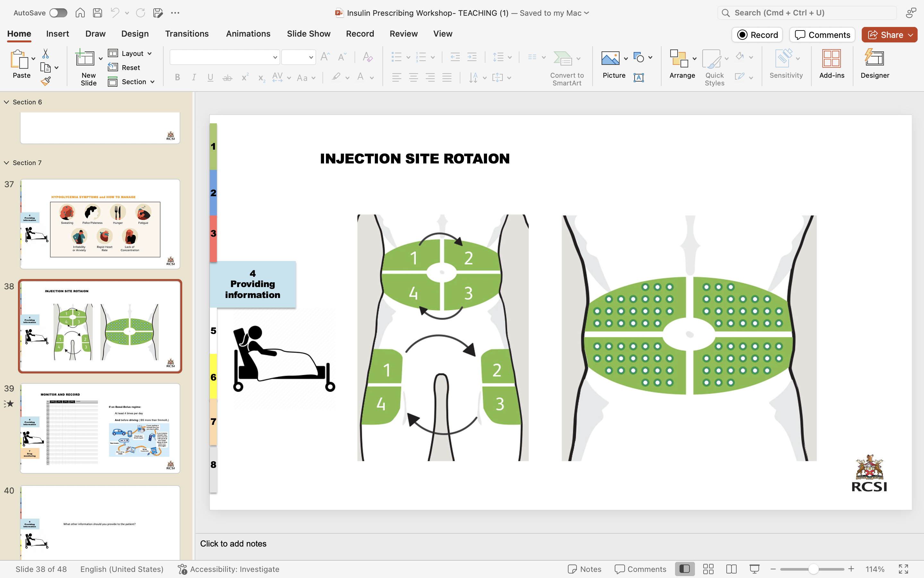This screenshot has width=924, height=578.
Task: Click the Text Box icon
Action: (639, 78)
